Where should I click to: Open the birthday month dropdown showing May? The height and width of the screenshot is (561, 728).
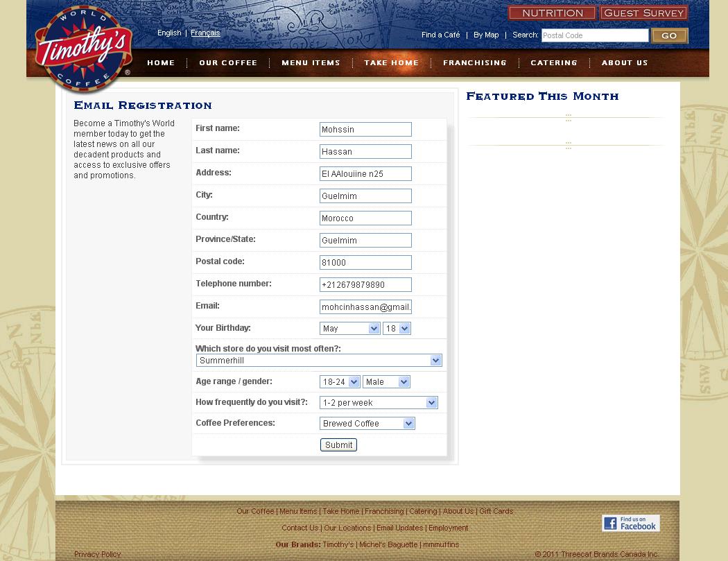tap(350, 328)
